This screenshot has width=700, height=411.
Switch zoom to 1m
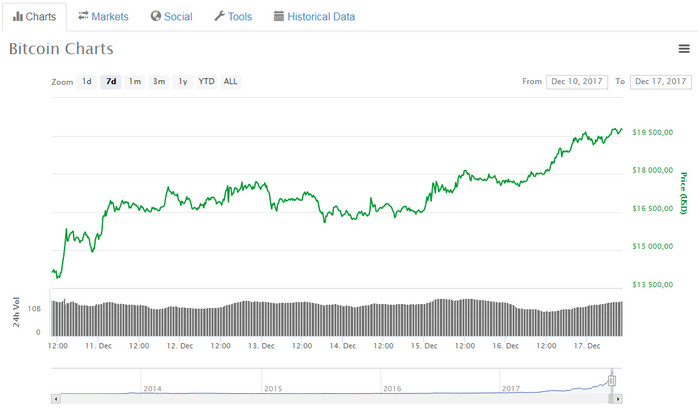[x=134, y=81]
